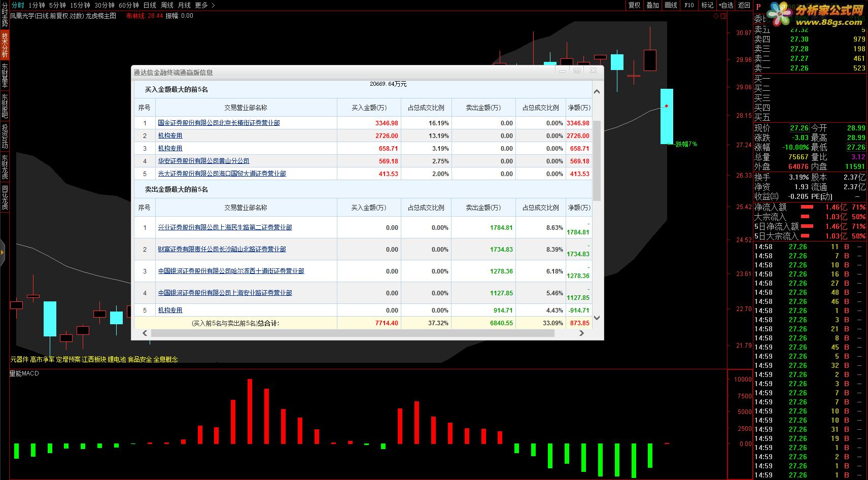The width and height of the screenshot is (868, 480).
Task: Add stock via +自选 button
Action: tap(726, 5)
